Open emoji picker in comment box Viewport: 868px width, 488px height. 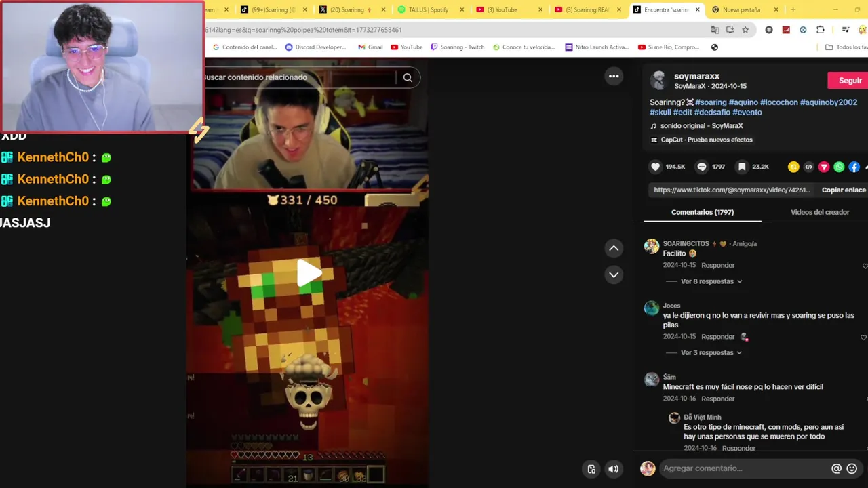click(x=852, y=468)
